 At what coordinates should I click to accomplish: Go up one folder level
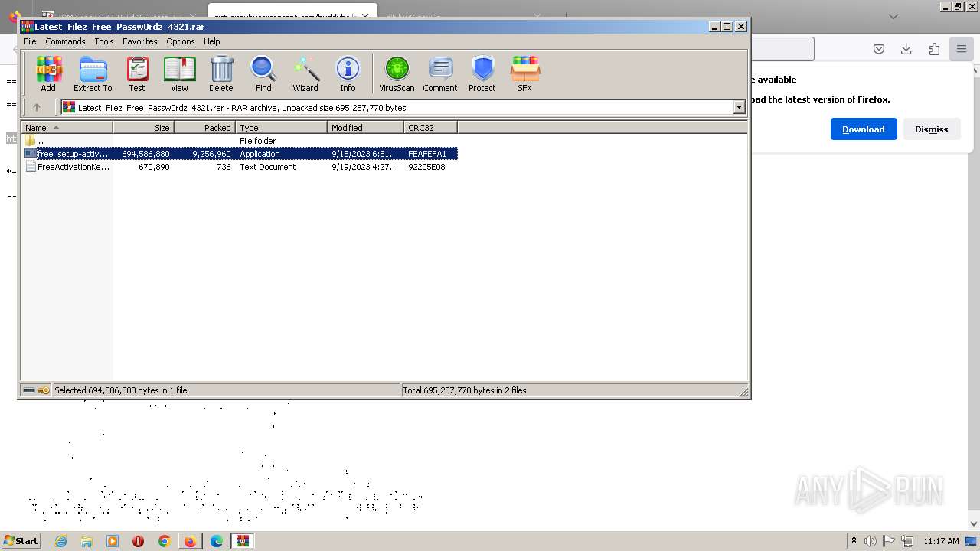(x=36, y=107)
